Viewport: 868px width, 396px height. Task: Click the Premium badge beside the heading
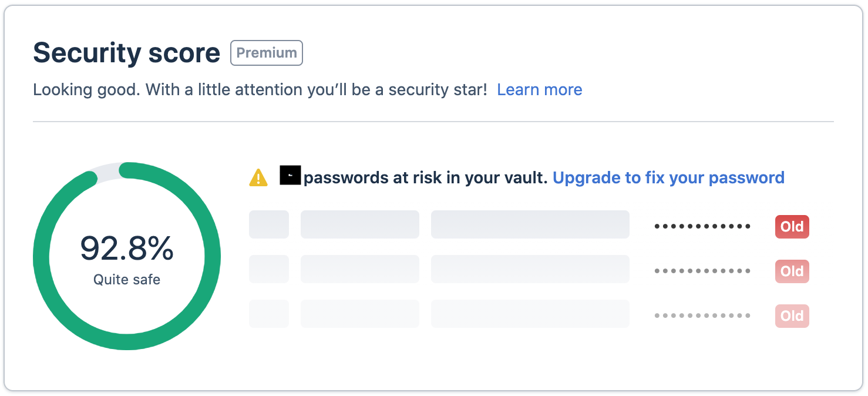click(267, 53)
